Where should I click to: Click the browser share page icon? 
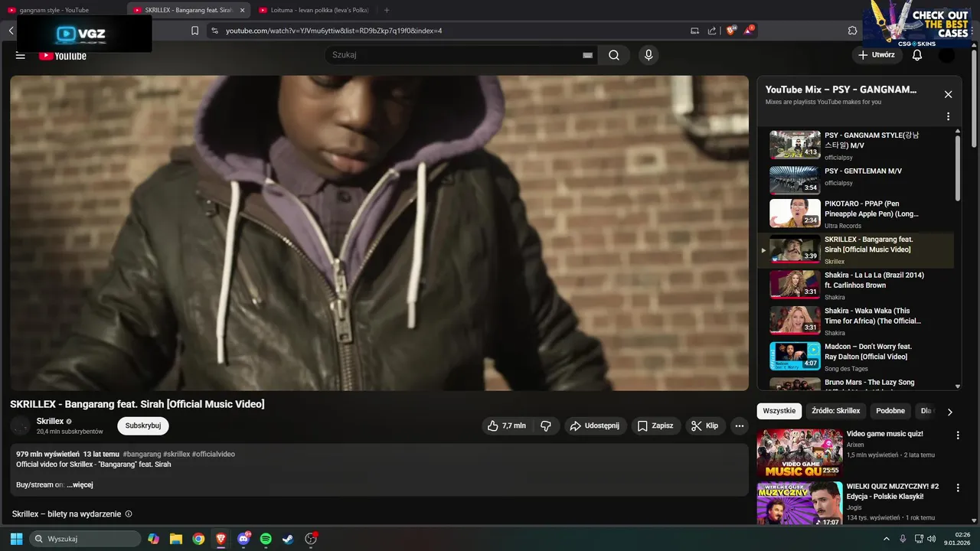pyautogui.click(x=712, y=31)
